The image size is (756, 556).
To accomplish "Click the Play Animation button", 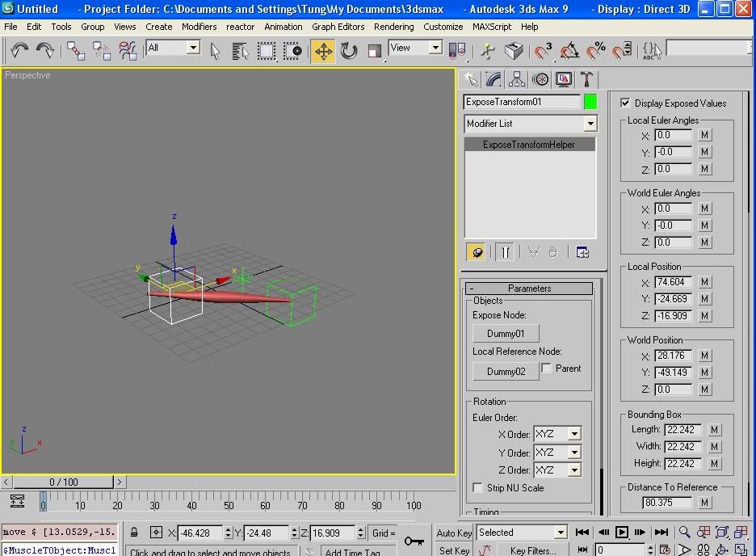I will coord(621,533).
